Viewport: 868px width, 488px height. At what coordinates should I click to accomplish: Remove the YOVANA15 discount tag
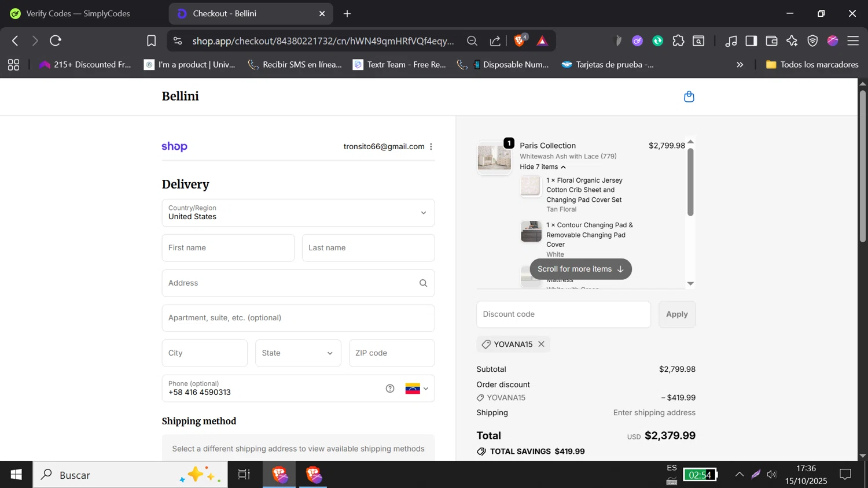pyautogui.click(x=542, y=344)
